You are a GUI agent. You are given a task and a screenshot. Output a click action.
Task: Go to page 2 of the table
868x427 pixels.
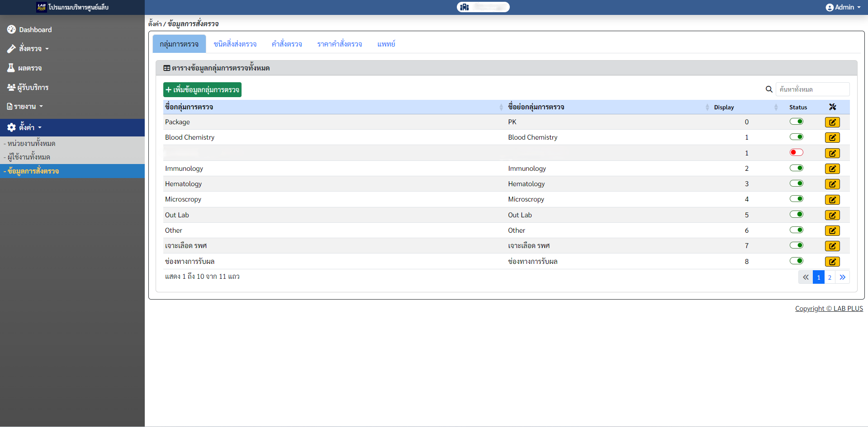pyautogui.click(x=830, y=277)
